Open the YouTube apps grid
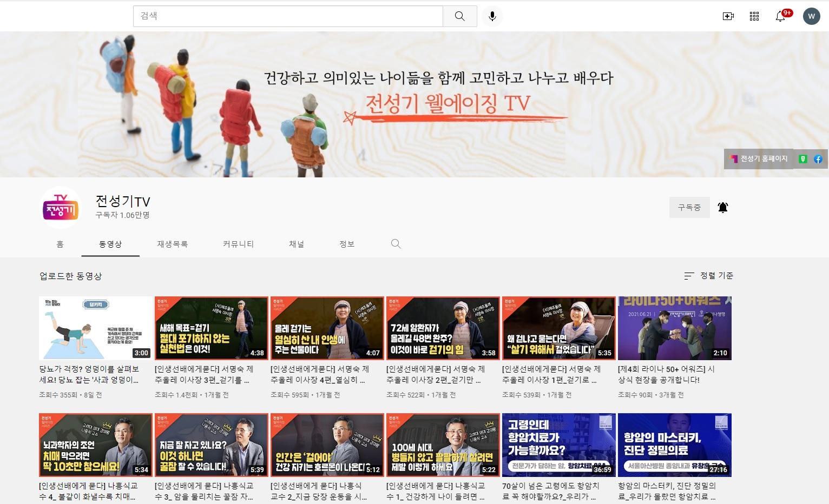Screen dimensions: 829x504 [x=754, y=16]
